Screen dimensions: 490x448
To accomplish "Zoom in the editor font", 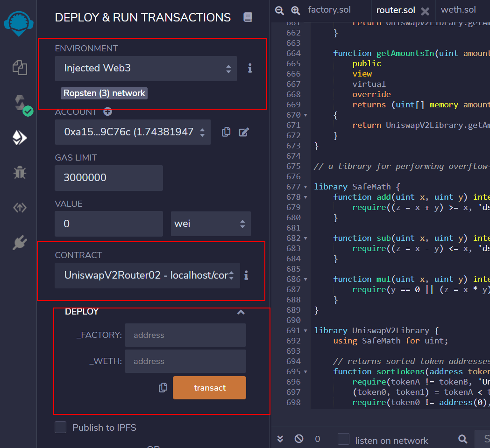I will pyautogui.click(x=295, y=10).
